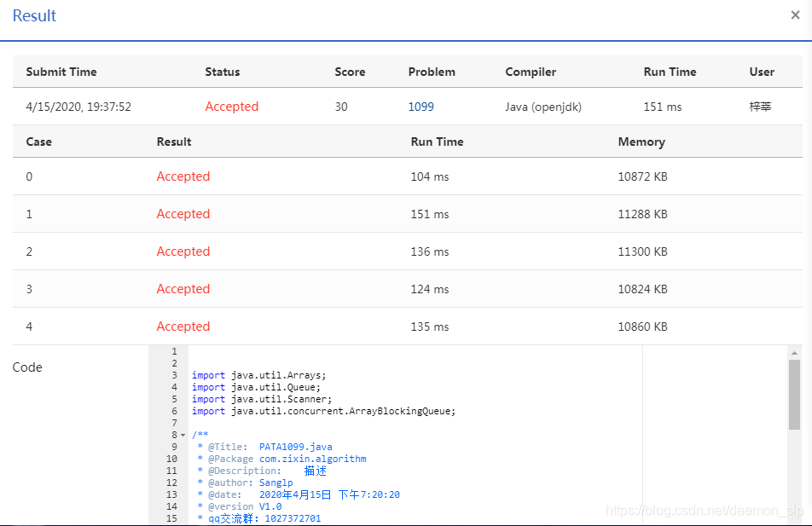The height and width of the screenshot is (526, 812).
Task: Click the @date comment line
Action: (x=299, y=494)
